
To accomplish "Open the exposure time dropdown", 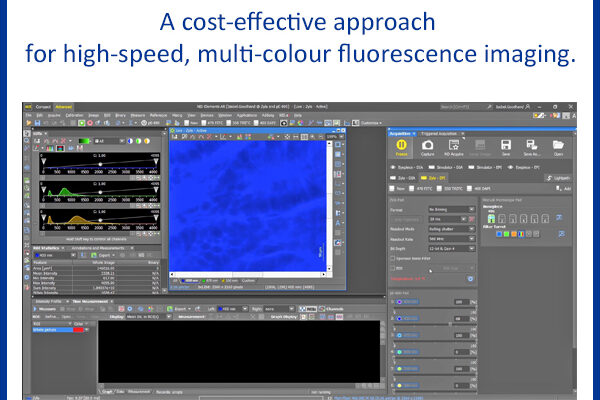I will (x=448, y=219).
